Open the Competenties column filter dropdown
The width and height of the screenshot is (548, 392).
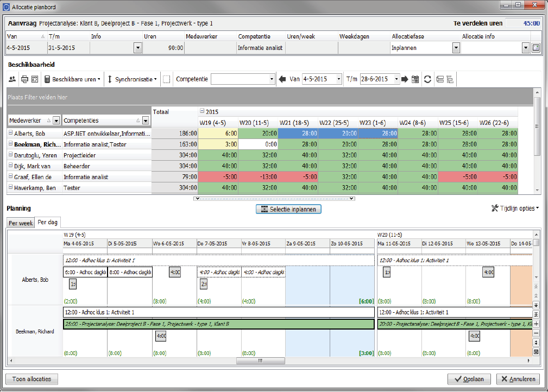click(146, 121)
